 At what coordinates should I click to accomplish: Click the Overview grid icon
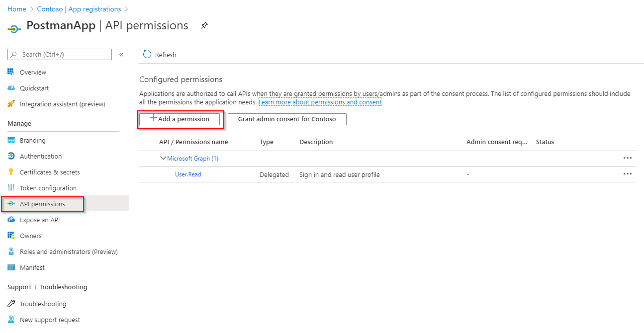[11, 72]
